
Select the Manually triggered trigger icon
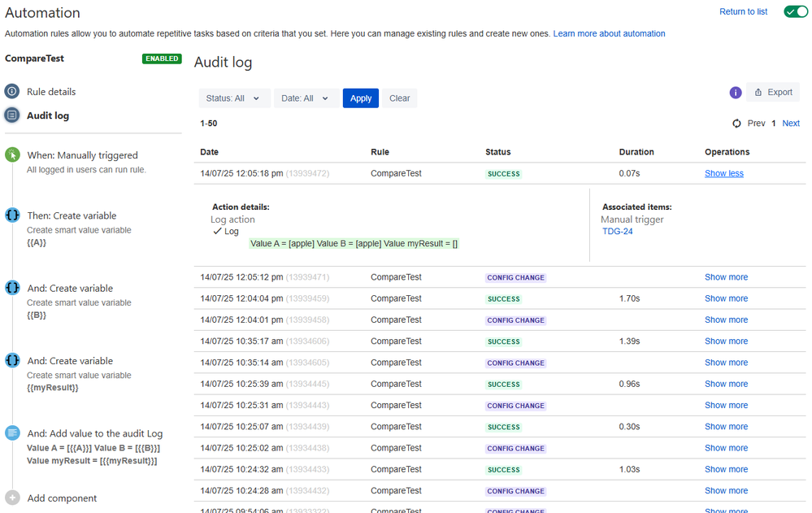coord(12,154)
